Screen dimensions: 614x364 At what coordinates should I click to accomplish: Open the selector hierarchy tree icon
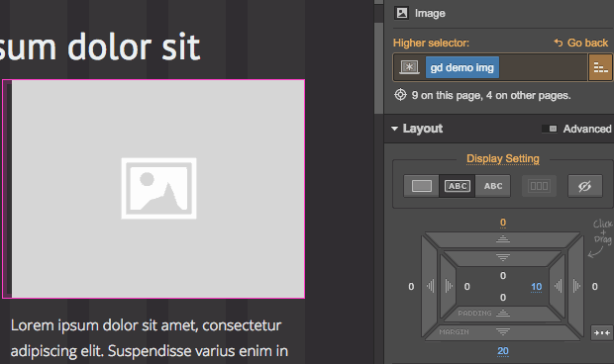coord(600,67)
